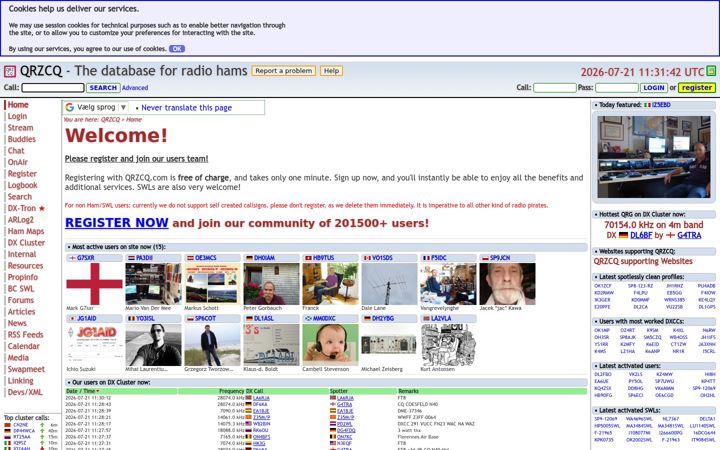Click the green icon next to UTC clock

point(711,71)
